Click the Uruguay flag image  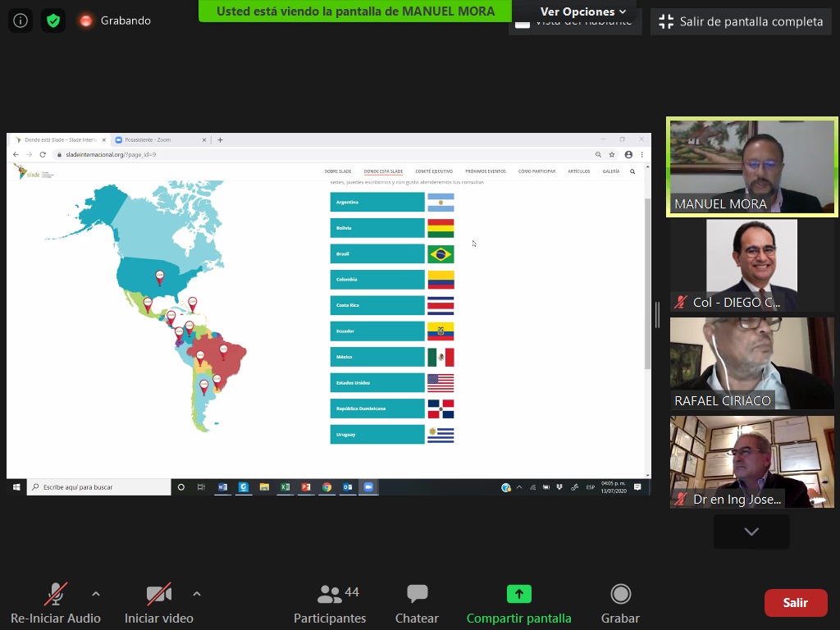(x=441, y=435)
